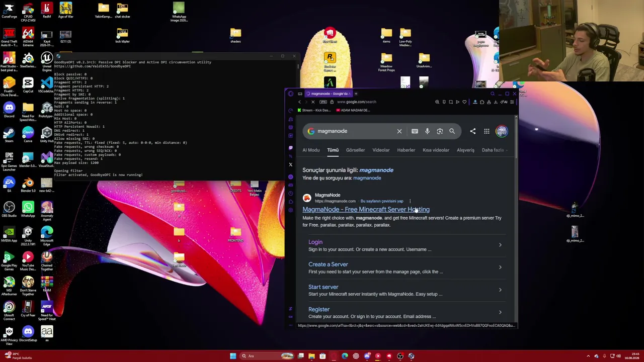Open the Google account avatar
Screen dimensions: 644x362
(x=502, y=131)
